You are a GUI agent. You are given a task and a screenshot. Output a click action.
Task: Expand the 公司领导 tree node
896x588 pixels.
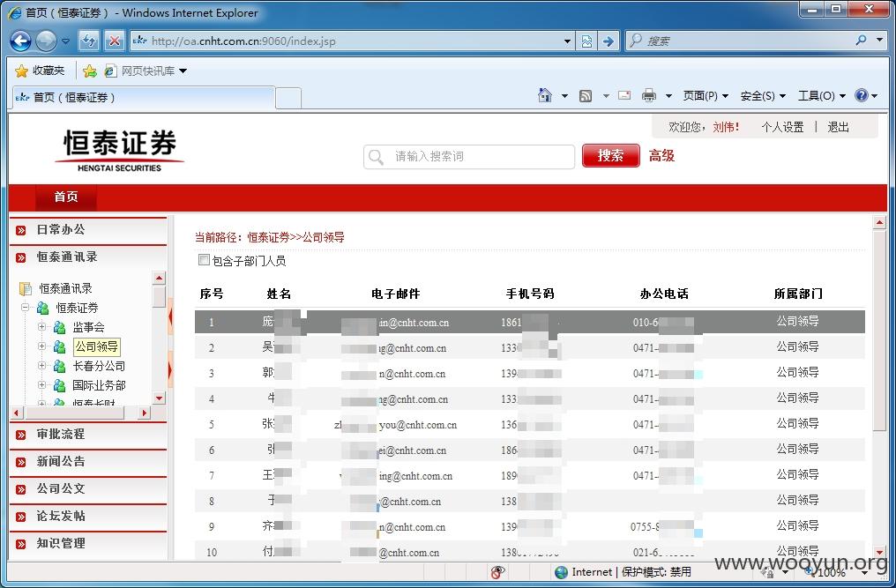[41, 346]
